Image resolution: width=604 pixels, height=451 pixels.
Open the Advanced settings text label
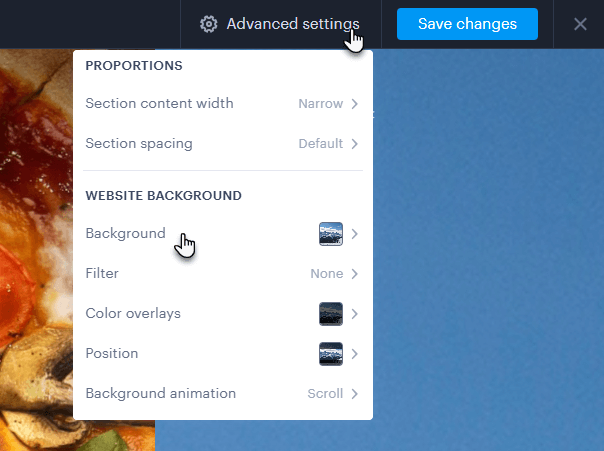coord(293,24)
